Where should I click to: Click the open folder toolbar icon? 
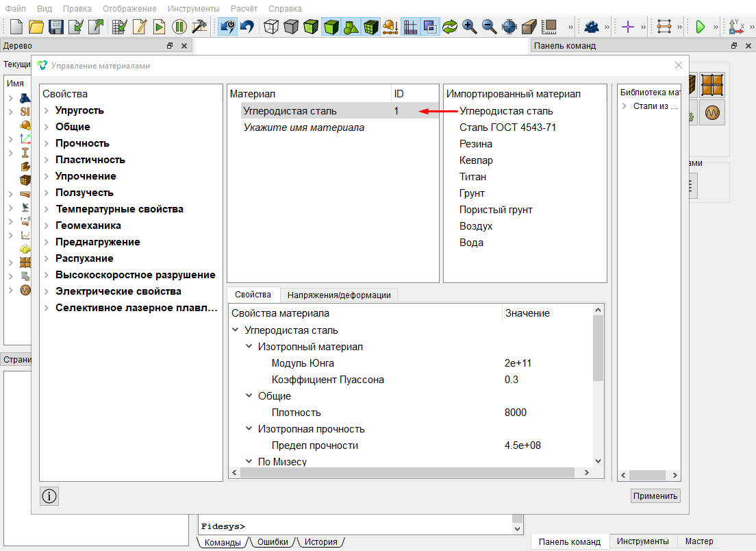[36, 27]
